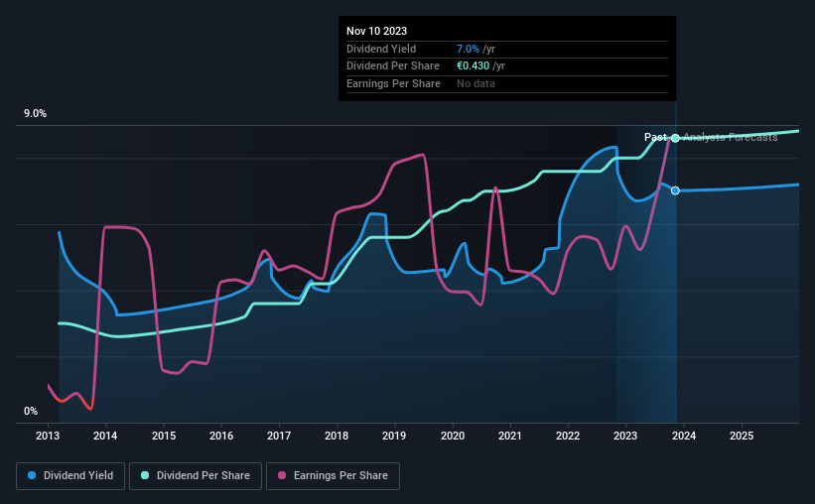The image size is (815, 504).
Task: Click the 2017 x-axis label
Action: [279, 436]
